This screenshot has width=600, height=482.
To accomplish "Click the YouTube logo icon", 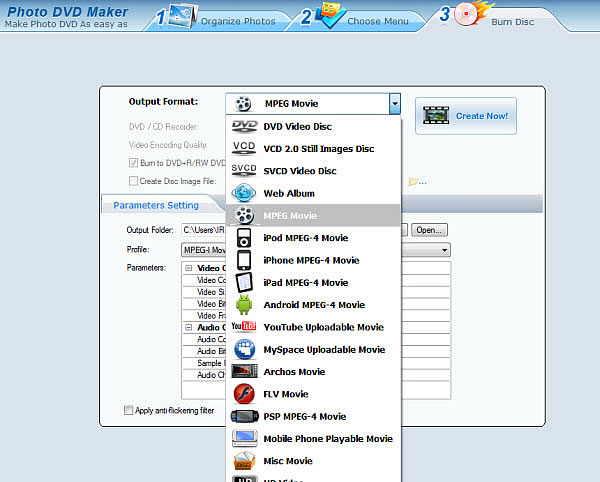I will [244, 326].
